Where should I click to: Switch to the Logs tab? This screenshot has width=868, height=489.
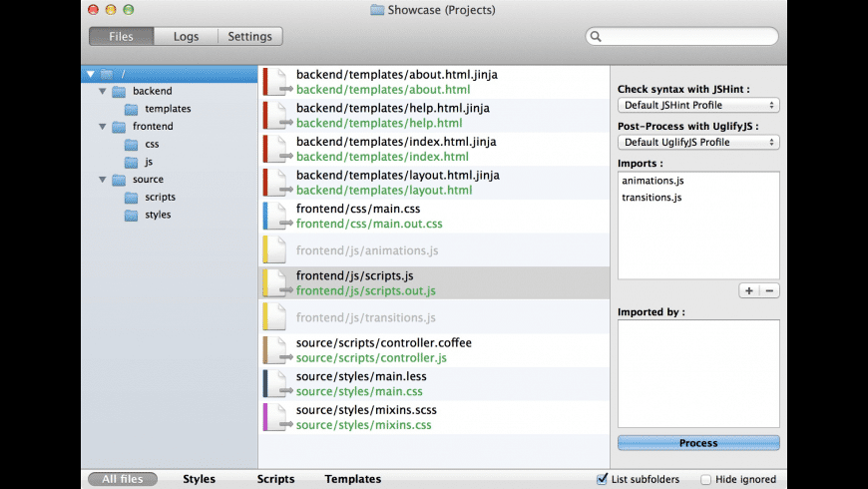(x=186, y=37)
